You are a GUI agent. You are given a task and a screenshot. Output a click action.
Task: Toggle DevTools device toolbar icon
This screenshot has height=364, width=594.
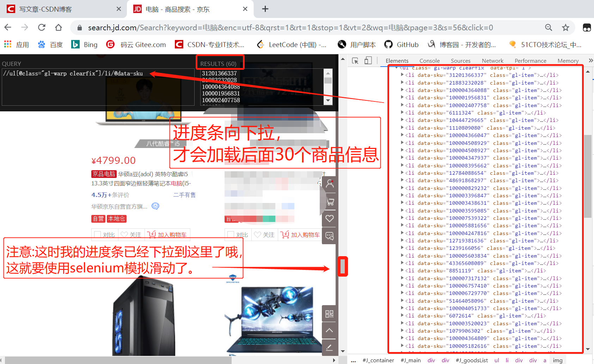click(368, 61)
